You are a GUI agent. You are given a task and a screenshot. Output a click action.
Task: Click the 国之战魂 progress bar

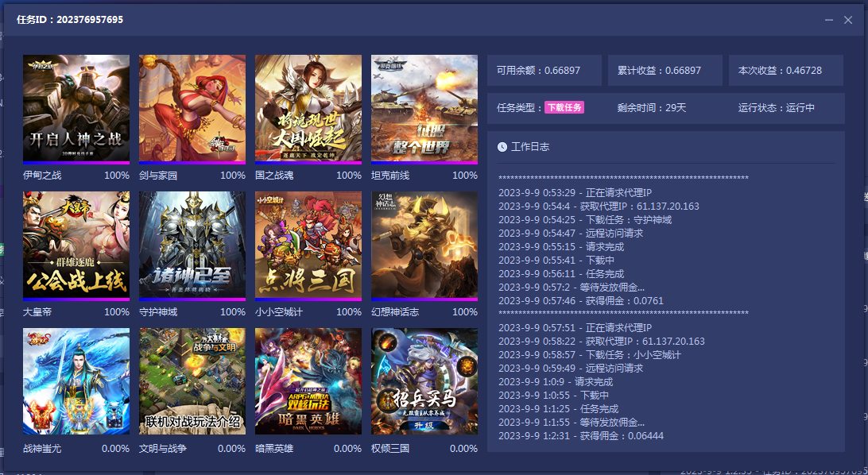coord(308,163)
